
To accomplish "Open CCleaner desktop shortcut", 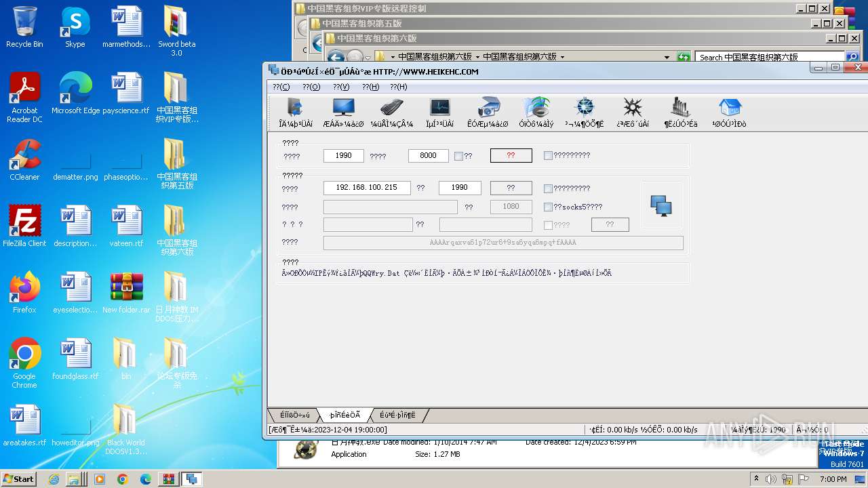I will pos(24,160).
